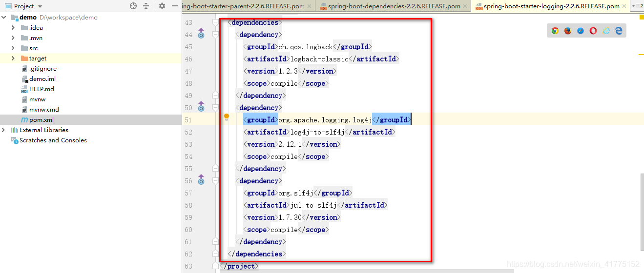
Task: Open the Project view dropdown
Action: (40, 6)
